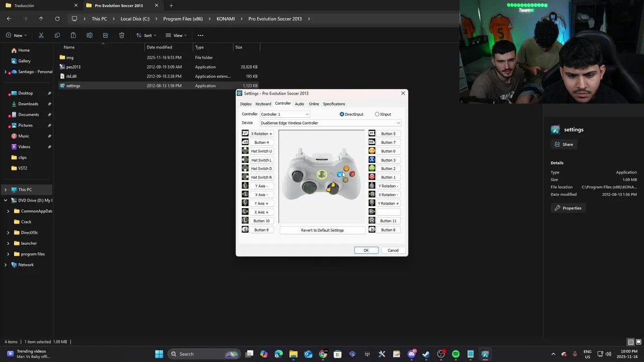Open the DualSense Edge device dropdown
Viewport: 644px width, 362px height.
coord(331,123)
